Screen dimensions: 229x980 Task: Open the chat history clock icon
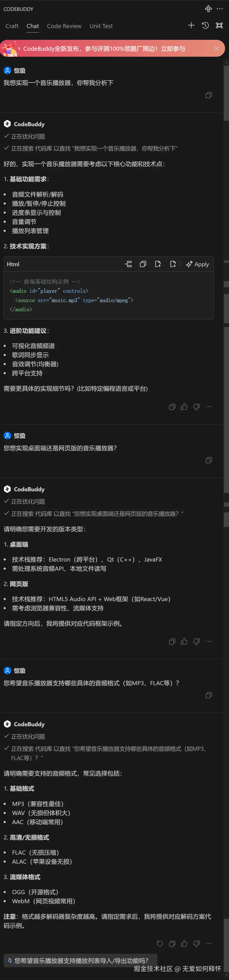pyautogui.click(x=205, y=26)
